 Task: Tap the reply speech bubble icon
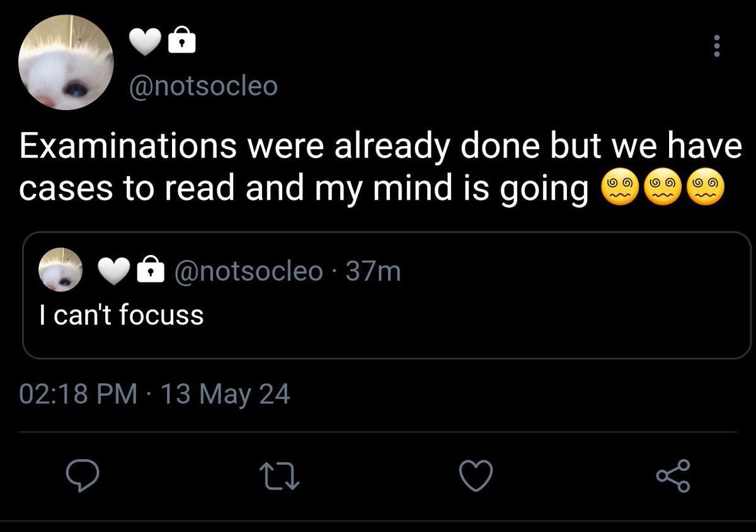(x=82, y=476)
